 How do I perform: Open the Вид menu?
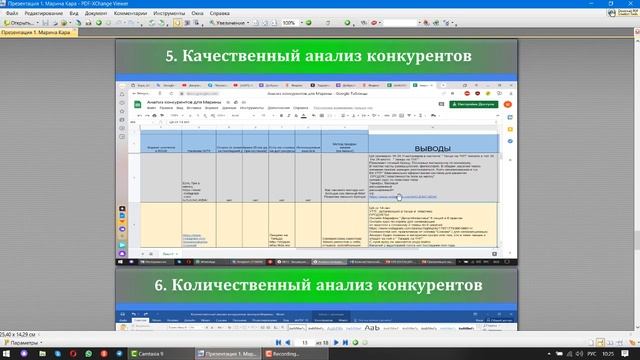pos(74,13)
